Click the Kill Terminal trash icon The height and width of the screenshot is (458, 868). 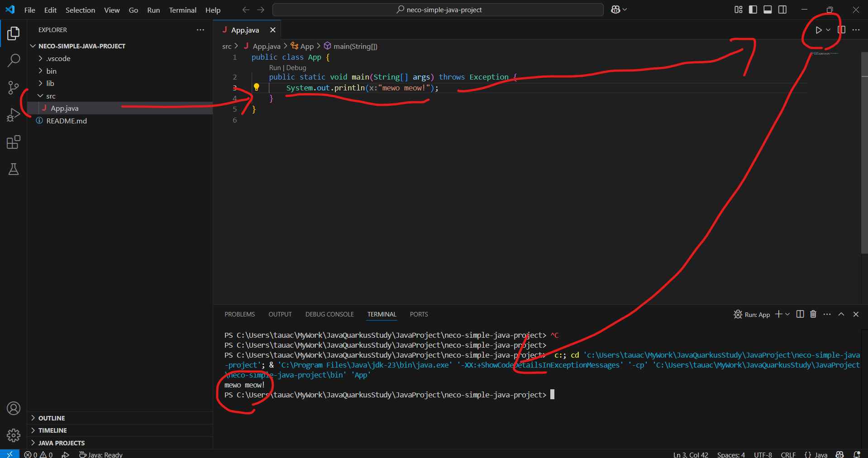[813, 314]
